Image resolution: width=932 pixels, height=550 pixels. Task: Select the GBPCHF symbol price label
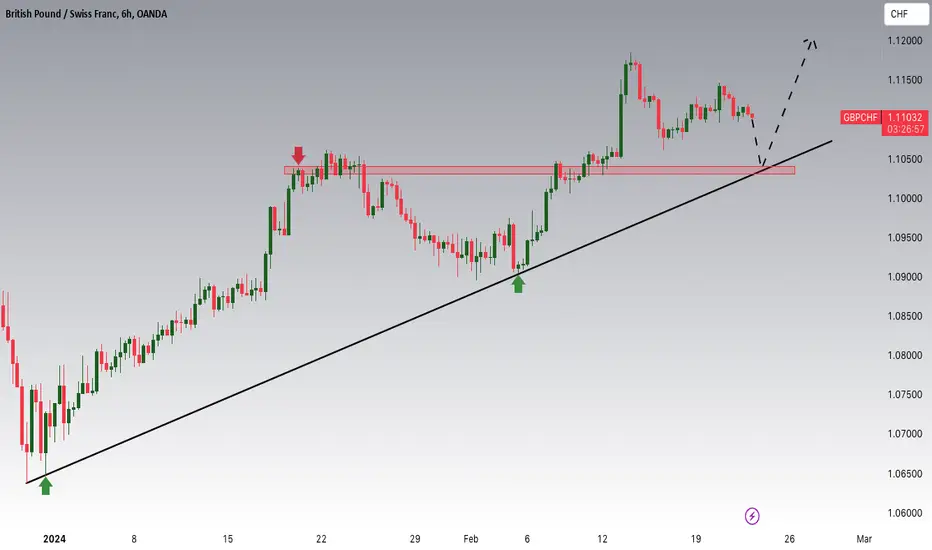click(x=860, y=118)
